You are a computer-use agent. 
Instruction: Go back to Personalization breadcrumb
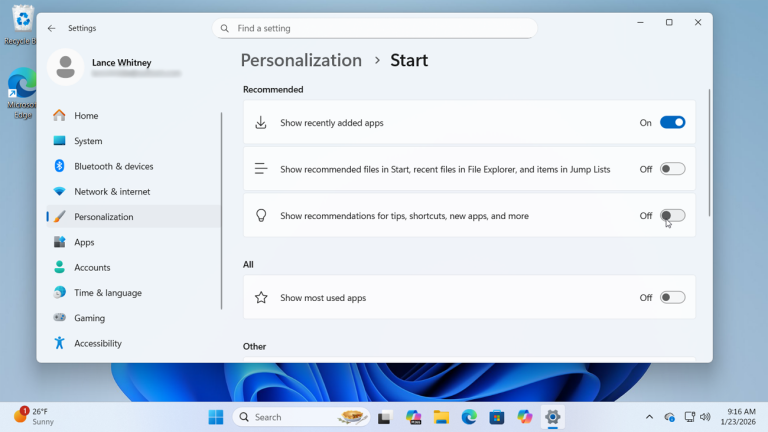[301, 60]
